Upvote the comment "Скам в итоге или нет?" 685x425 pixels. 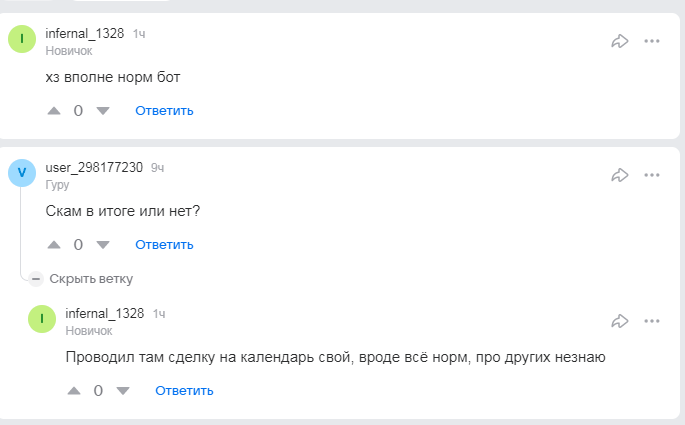[54, 244]
